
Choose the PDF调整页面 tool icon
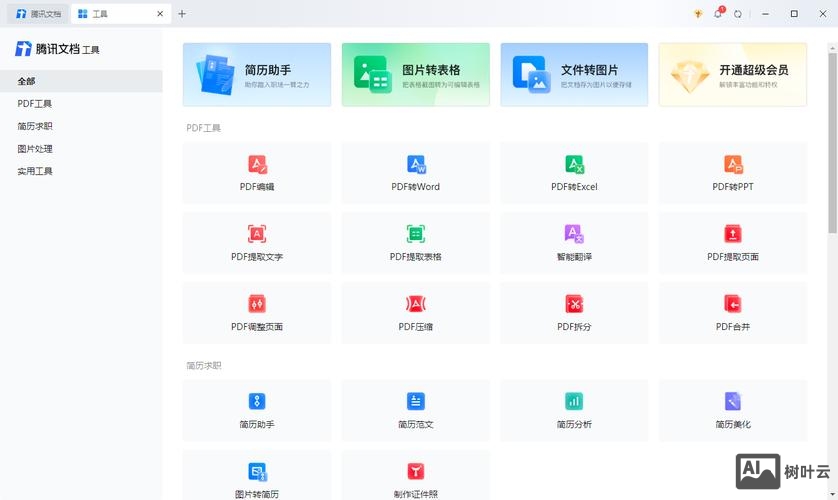click(x=257, y=303)
